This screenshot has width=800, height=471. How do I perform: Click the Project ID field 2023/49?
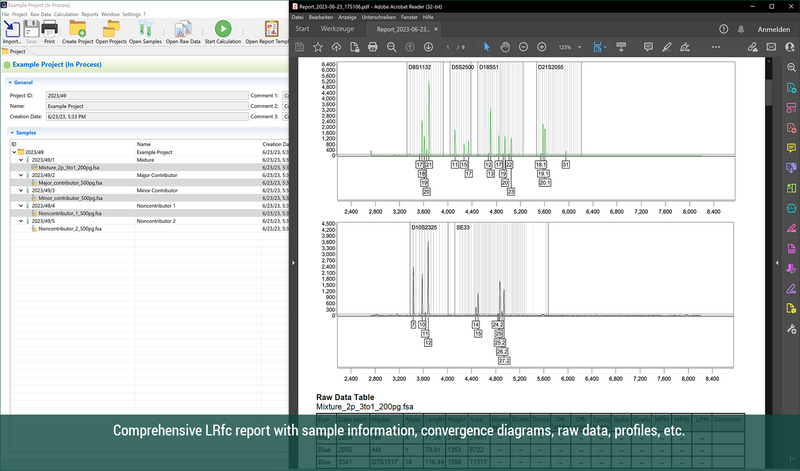coord(147,95)
